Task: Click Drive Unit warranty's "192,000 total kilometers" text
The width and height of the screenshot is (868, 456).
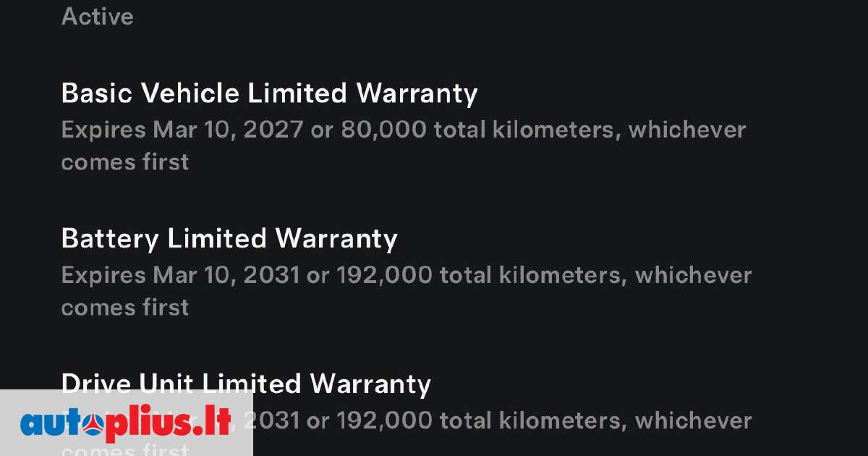Action: 481,421
